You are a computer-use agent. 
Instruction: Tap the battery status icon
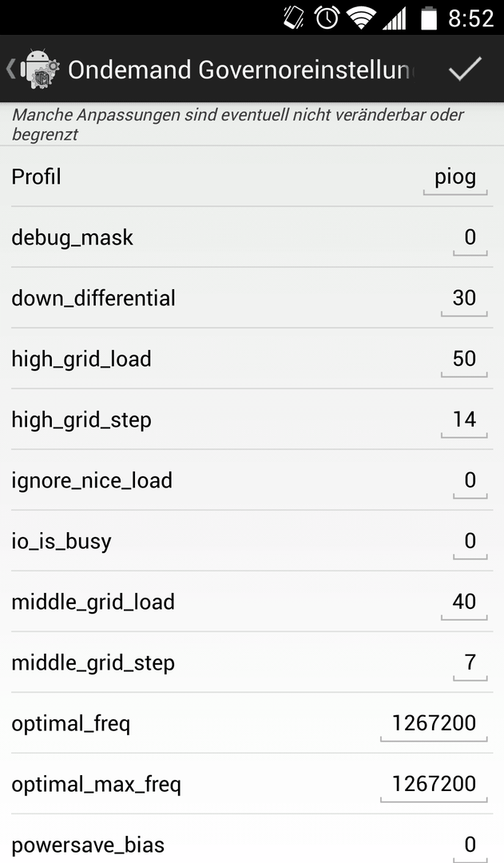pyautogui.click(x=429, y=18)
